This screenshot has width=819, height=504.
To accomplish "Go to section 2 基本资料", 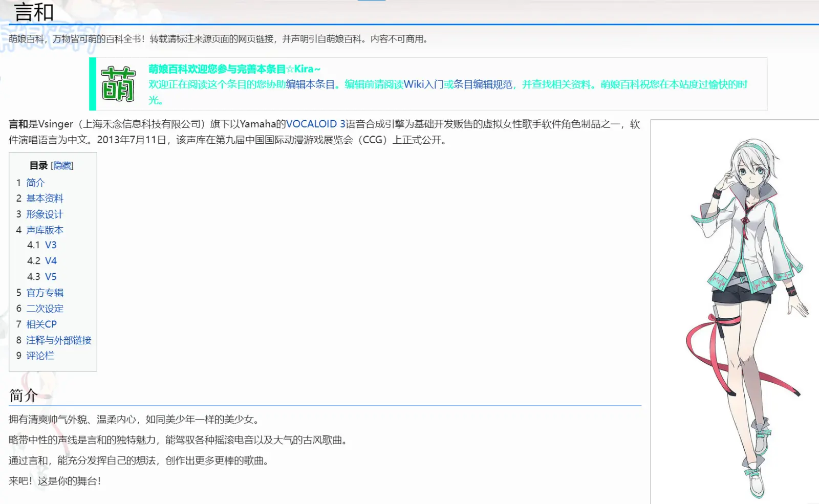I will pos(45,199).
